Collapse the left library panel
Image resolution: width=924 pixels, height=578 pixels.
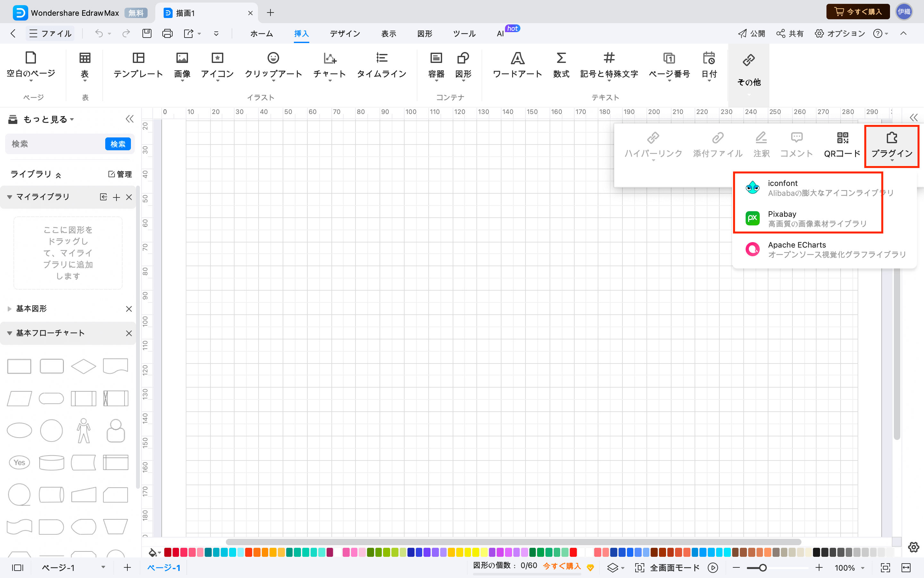point(130,119)
